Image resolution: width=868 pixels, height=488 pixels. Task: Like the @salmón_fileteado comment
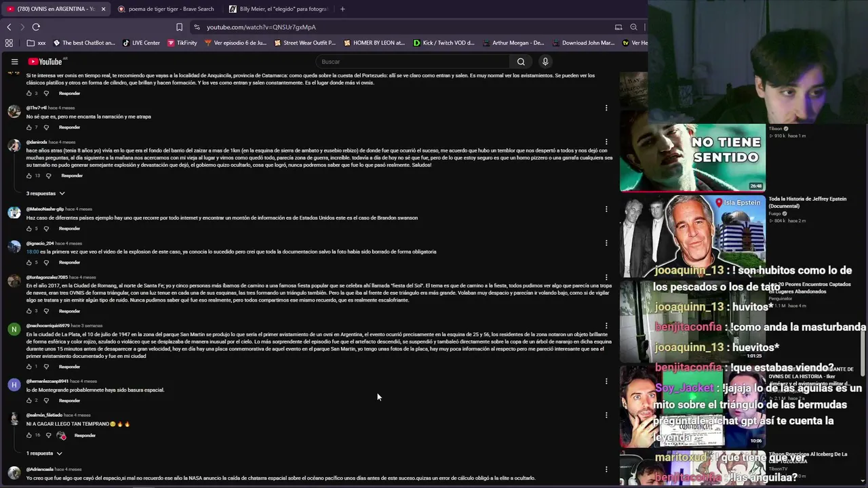(28, 435)
